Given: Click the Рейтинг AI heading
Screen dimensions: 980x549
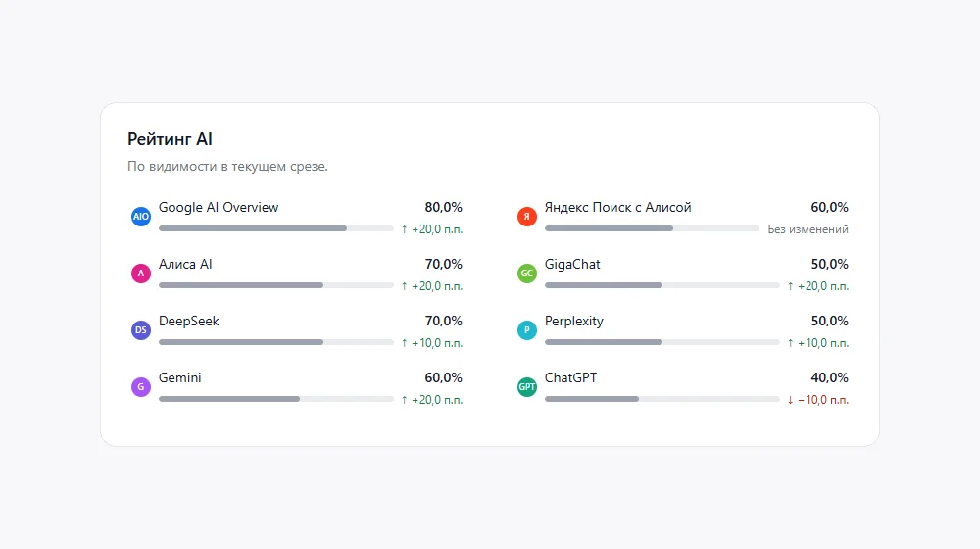Looking at the screenshot, I should [170, 139].
